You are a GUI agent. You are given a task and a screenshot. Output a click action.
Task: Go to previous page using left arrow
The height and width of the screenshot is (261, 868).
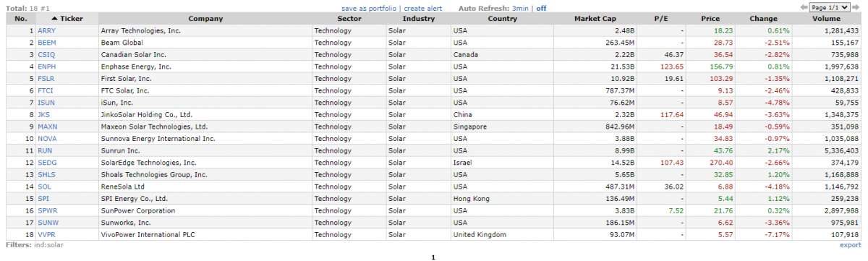click(805, 7)
